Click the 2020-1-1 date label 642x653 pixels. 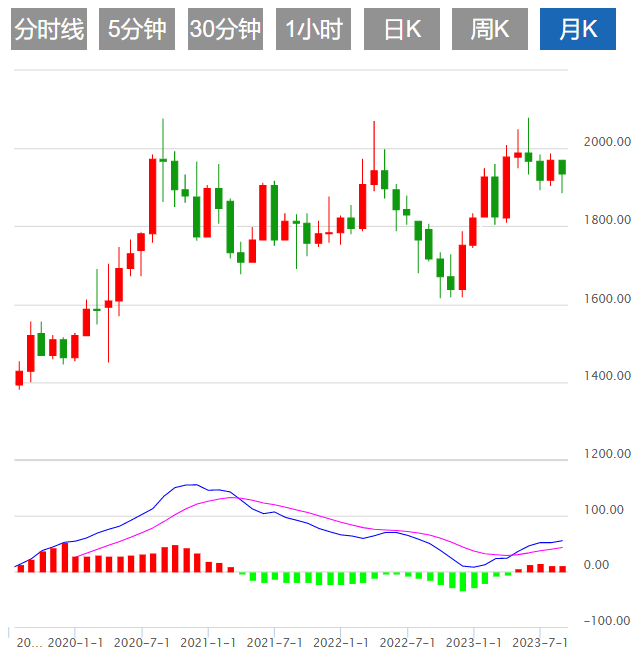[x=76, y=641]
